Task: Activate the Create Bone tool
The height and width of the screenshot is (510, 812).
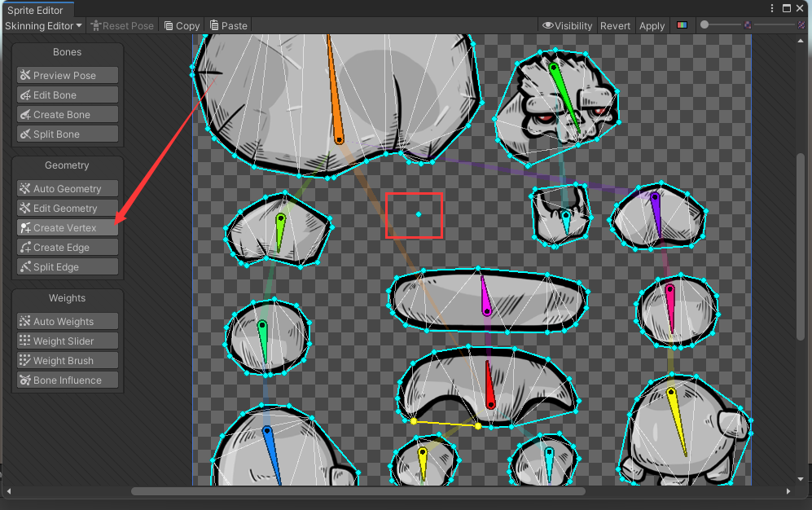Action: click(x=67, y=114)
